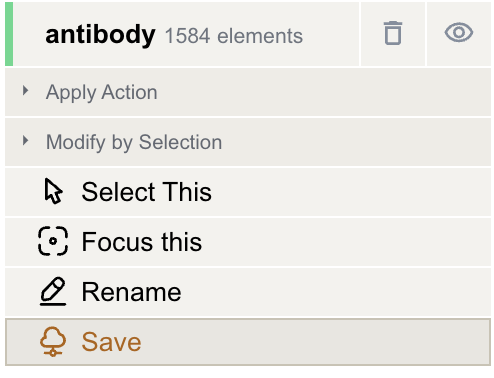Viewport: 494px width, 378px height.
Task: Open the Apply Action section label
Action: click(102, 92)
